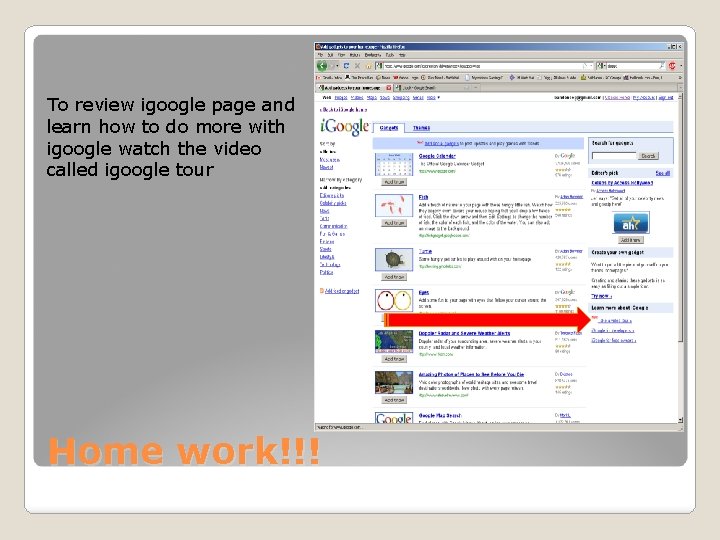Click the Search button for gadgets

point(648,156)
